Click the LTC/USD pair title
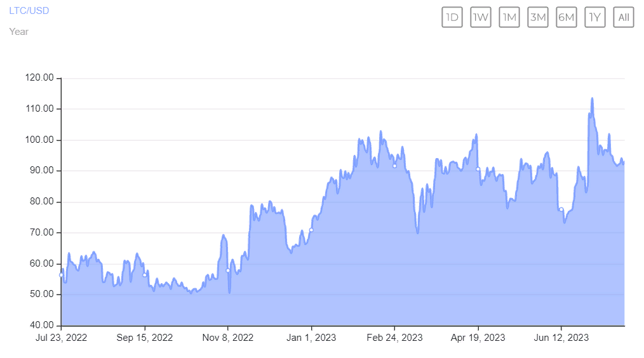 29,11
